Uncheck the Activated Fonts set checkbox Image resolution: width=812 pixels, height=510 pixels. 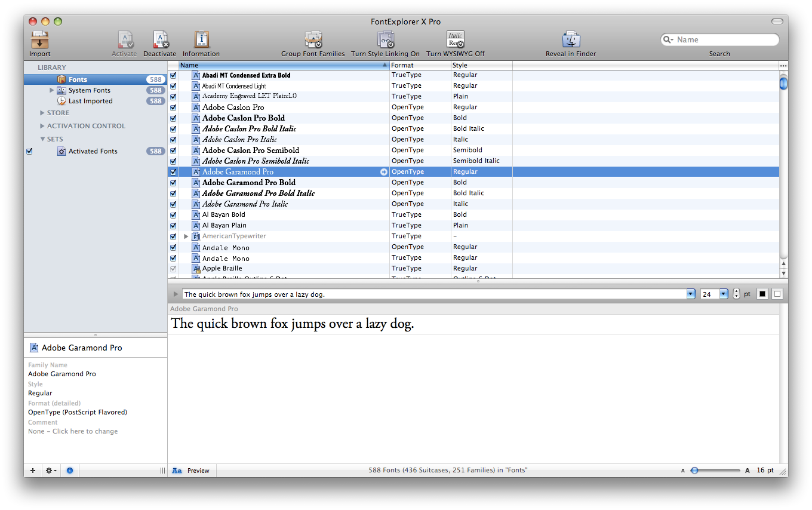pos(29,151)
